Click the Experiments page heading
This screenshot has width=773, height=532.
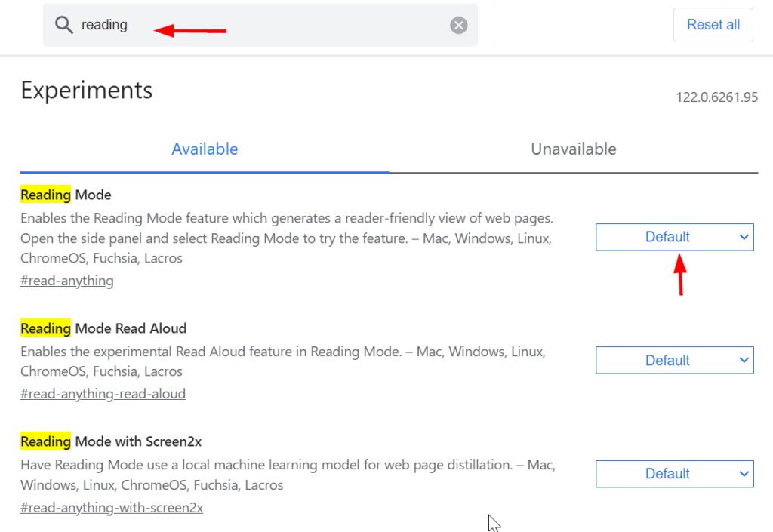click(87, 91)
